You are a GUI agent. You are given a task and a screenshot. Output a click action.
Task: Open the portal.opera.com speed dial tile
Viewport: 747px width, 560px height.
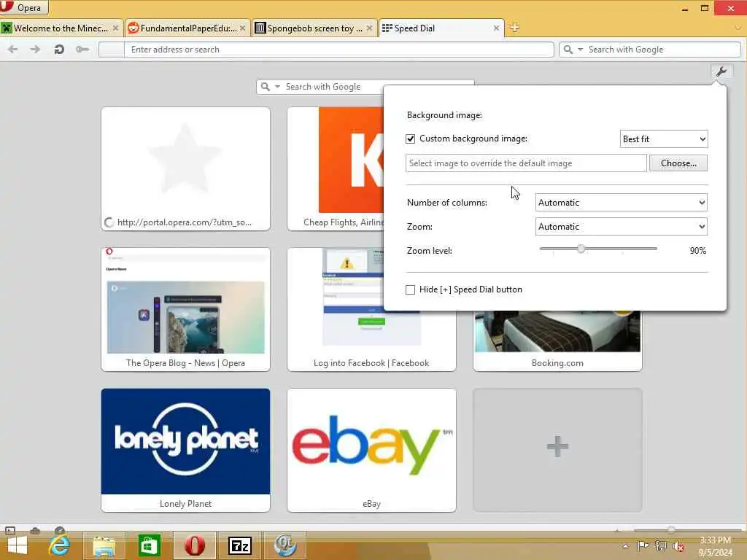[185, 169]
